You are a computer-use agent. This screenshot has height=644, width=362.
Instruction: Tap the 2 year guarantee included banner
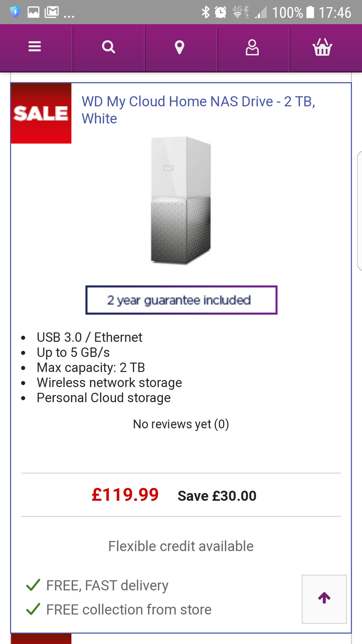pos(181,300)
